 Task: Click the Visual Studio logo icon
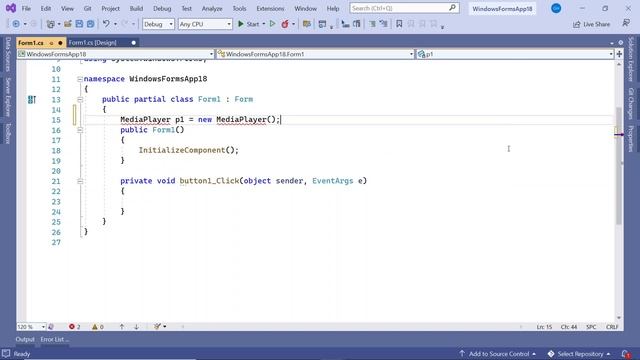pyautogui.click(x=11, y=8)
